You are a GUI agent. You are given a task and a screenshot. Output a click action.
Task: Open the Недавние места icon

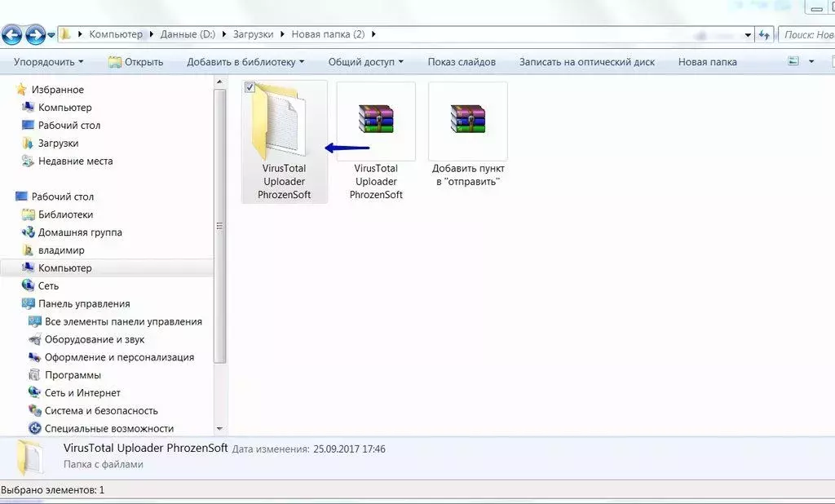[29, 161]
